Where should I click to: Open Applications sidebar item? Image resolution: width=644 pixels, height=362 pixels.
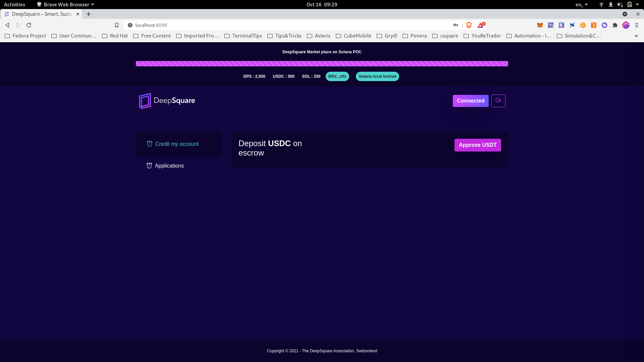pos(169,166)
